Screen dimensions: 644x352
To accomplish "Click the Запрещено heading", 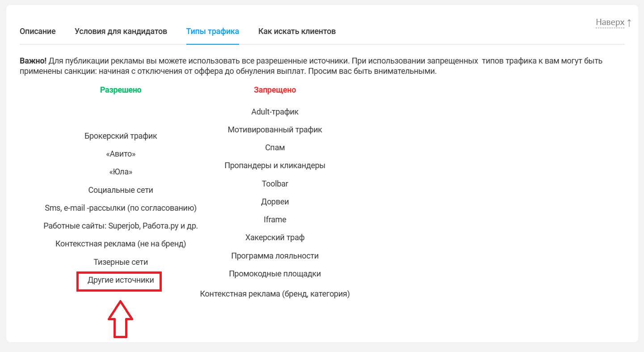I will [x=275, y=90].
